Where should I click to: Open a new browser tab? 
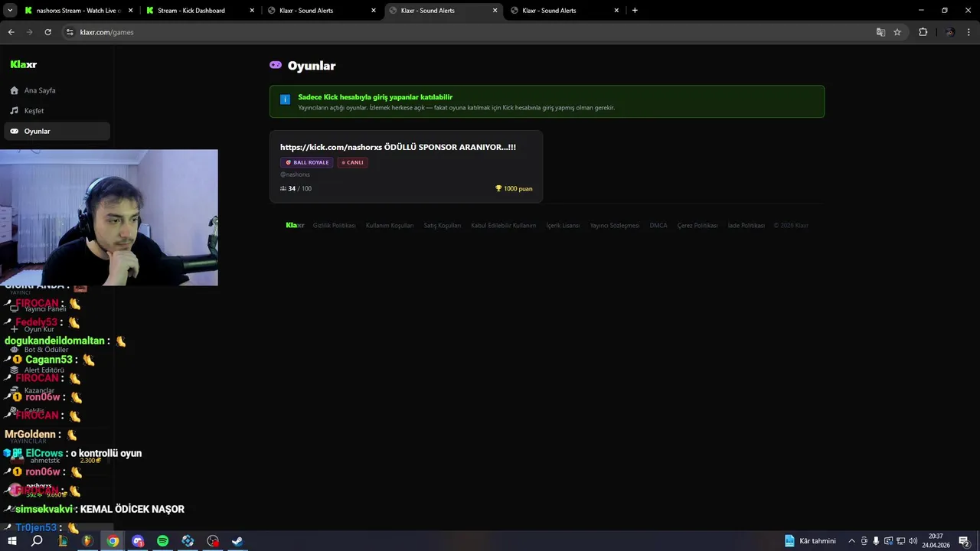point(635,11)
